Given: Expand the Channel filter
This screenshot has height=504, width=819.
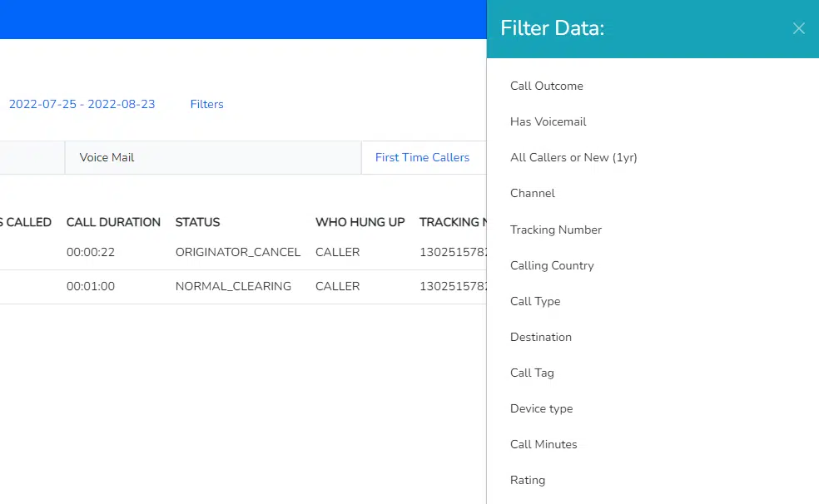Looking at the screenshot, I should [532, 193].
